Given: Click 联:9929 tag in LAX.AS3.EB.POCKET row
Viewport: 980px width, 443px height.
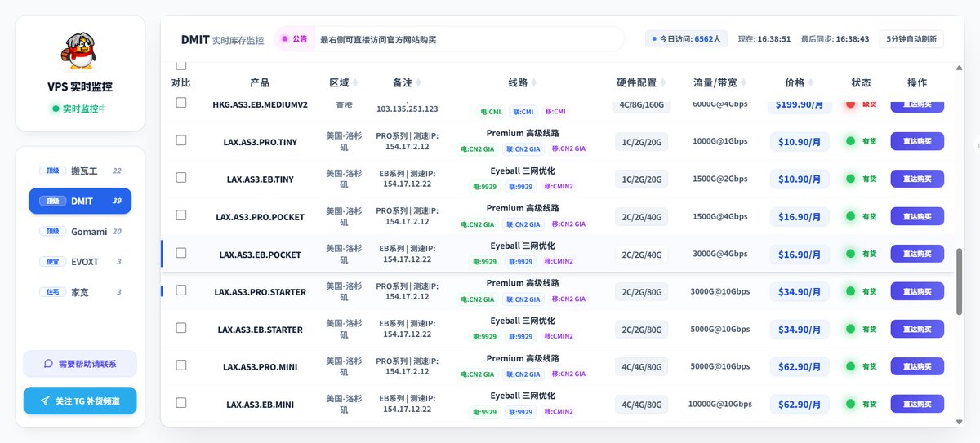Looking at the screenshot, I should click(x=519, y=261).
